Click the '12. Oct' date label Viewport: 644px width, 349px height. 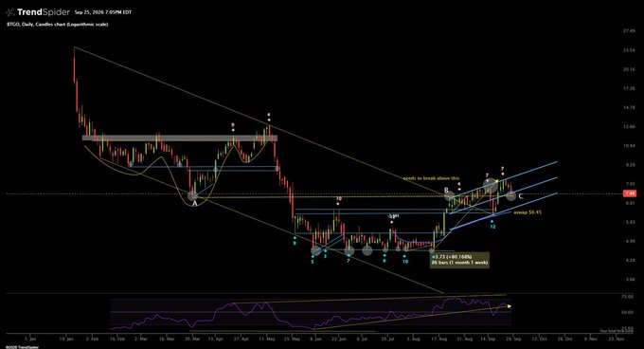point(539,340)
